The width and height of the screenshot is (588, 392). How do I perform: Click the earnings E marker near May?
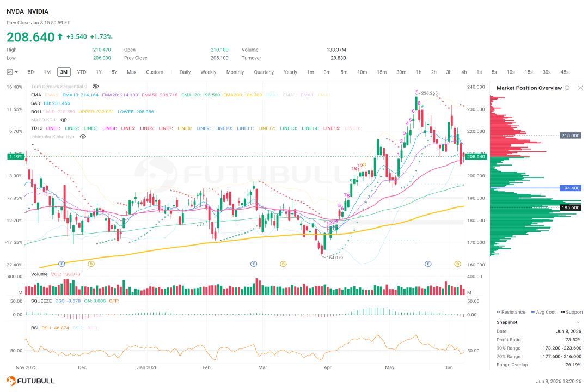click(x=428, y=264)
